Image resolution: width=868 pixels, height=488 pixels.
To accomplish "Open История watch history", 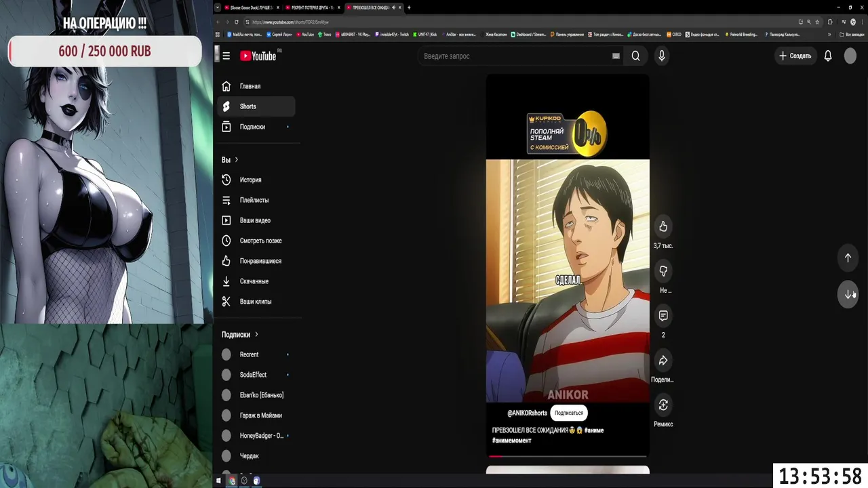I will click(x=256, y=180).
